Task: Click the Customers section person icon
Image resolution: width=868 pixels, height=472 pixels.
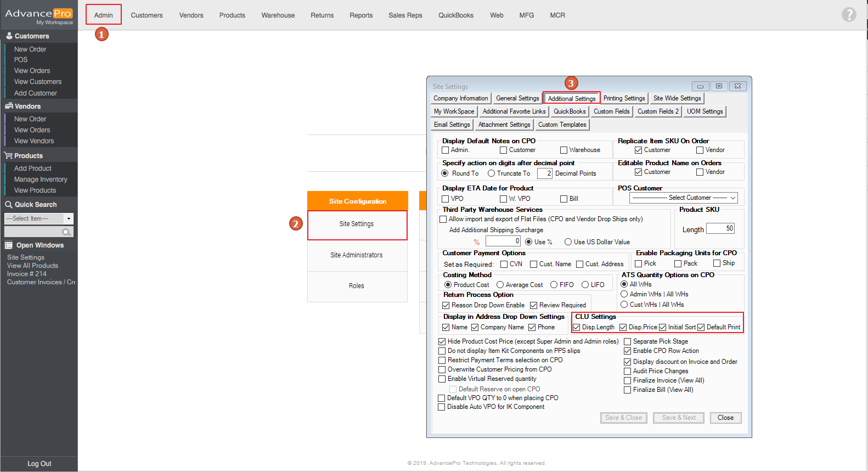Action: pos(9,36)
